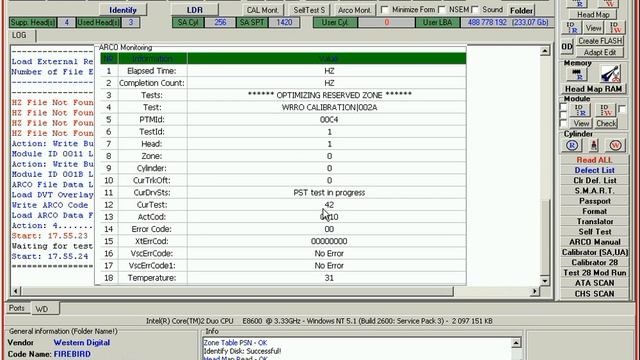Click the SelfTest S button
The height and width of the screenshot is (360, 640).
point(309,10)
